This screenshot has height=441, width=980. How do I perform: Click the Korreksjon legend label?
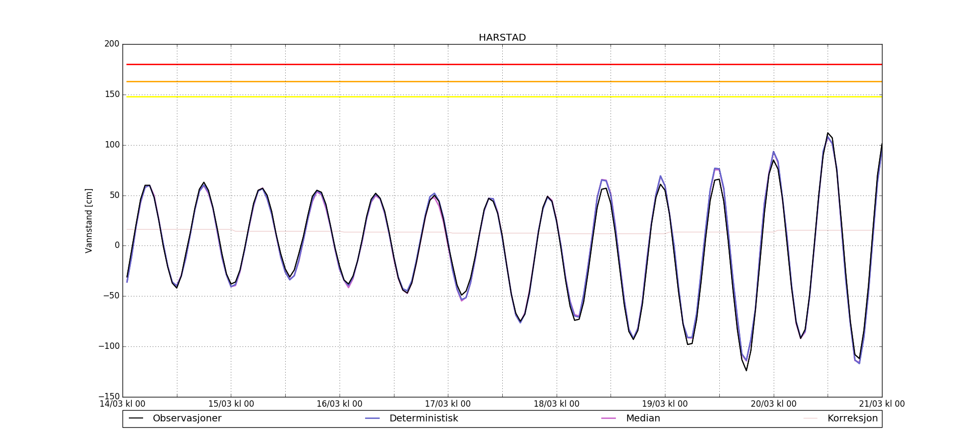(852, 418)
